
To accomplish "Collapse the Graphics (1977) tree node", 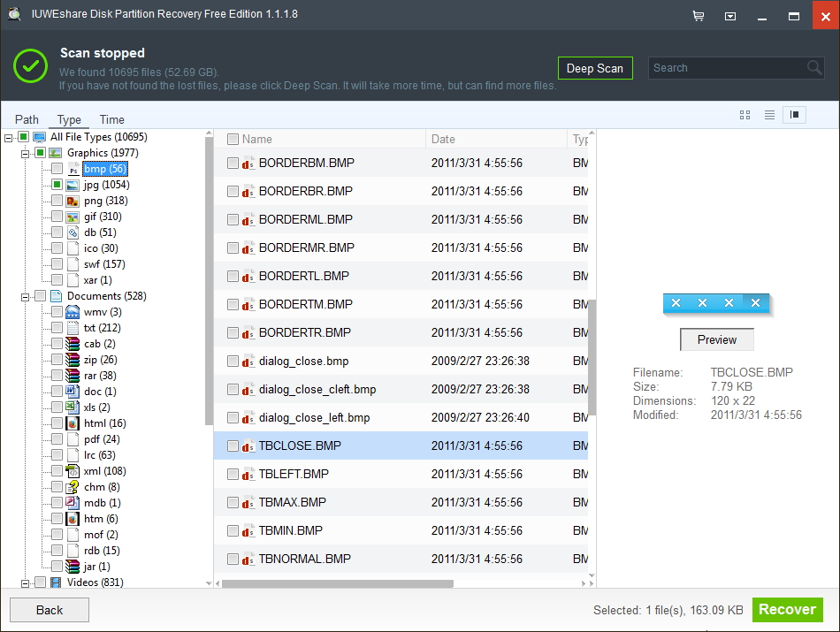I will [x=25, y=153].
